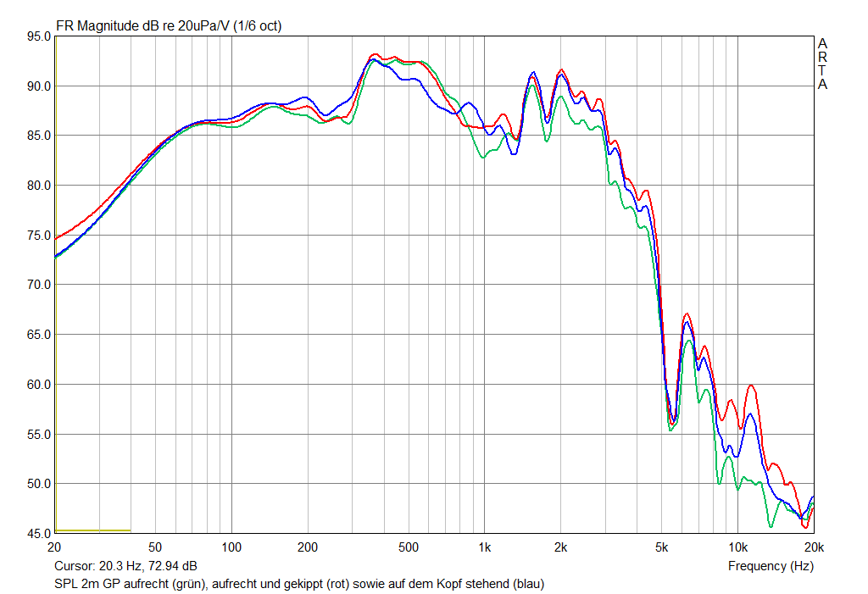This screenshot has width=868, height=594.
Task: Click the 1k tick label on the frequency axis
Action: (484, 547)
